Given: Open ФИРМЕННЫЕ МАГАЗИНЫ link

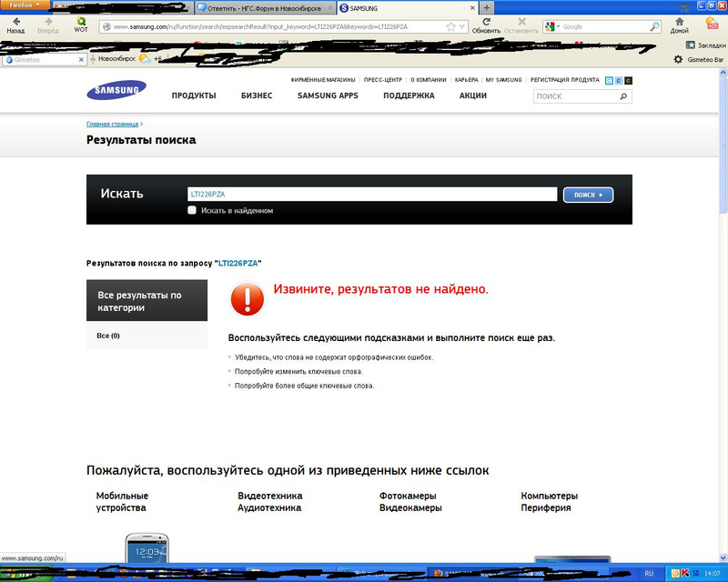Looking at the screenshot, I should click(x=323, y=80).
